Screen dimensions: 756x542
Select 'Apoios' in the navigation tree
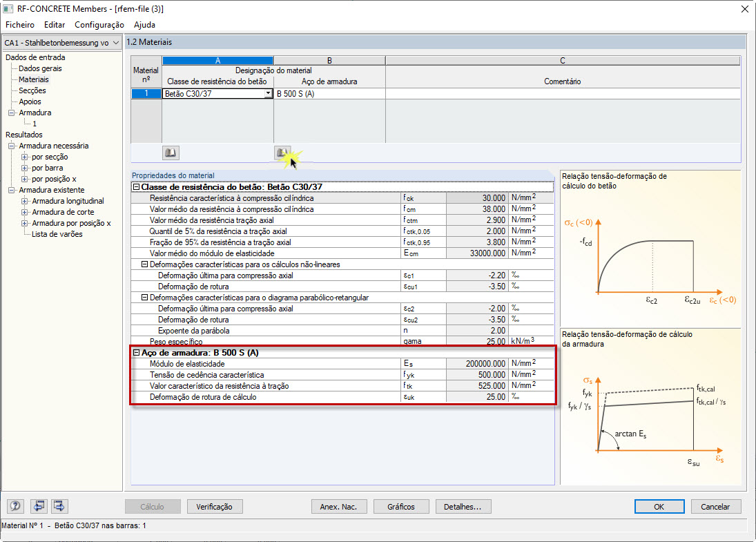point(30,101)
